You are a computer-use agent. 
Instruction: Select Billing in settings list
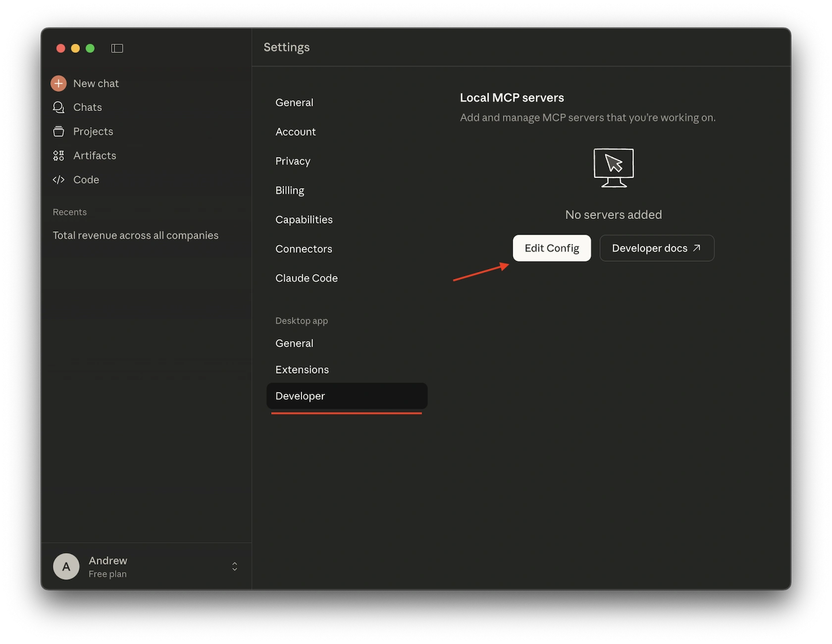coord(290,190)
